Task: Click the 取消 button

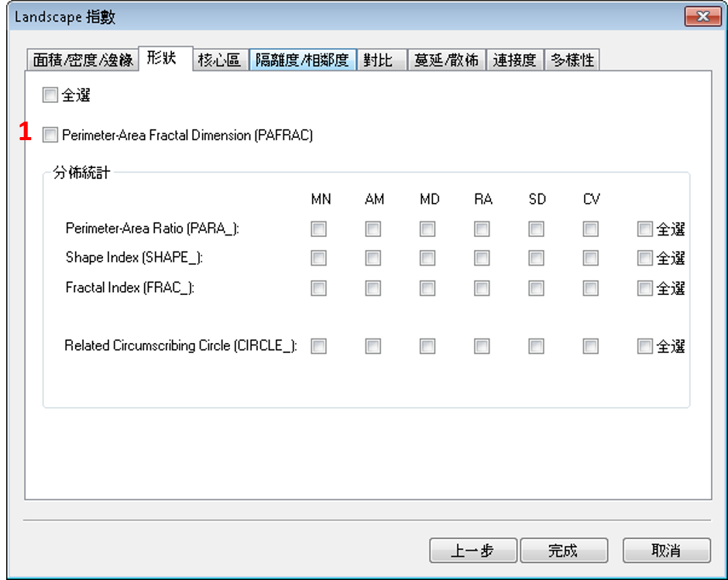Action: 667,551
